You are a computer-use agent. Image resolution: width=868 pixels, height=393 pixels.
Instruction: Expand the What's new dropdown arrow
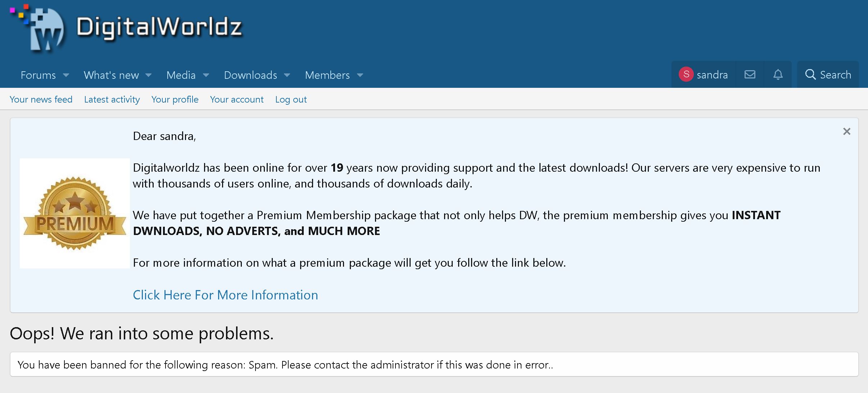(x=148, y=75)
